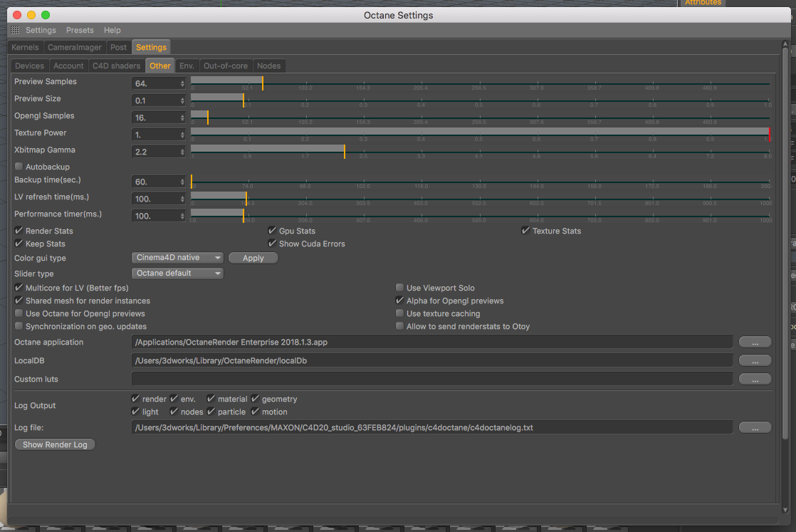Toggle the Render Stats checkbox

coord(19,231)
